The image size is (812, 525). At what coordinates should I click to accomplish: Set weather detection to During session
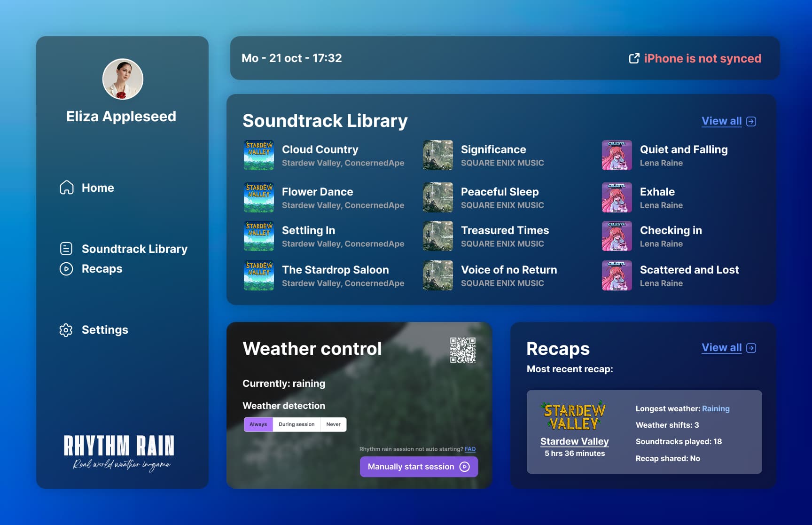click(x=297, y=424)
